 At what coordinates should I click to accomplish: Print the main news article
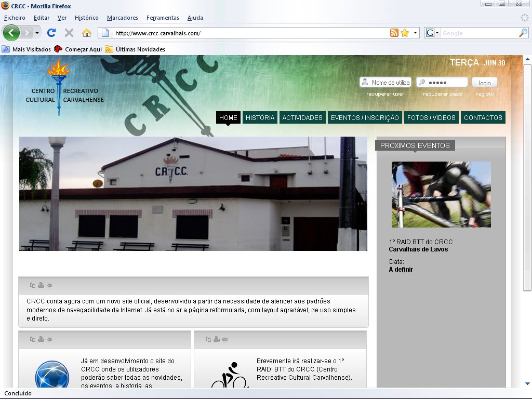point(41,285)
